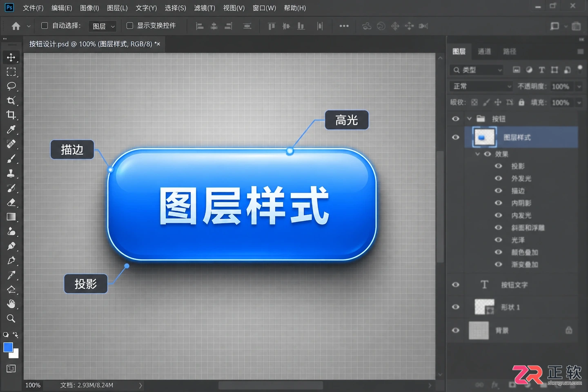Enable the 自动选择 checkbox
This screenshot has width=588, height=392.
[x=45, y=25]
